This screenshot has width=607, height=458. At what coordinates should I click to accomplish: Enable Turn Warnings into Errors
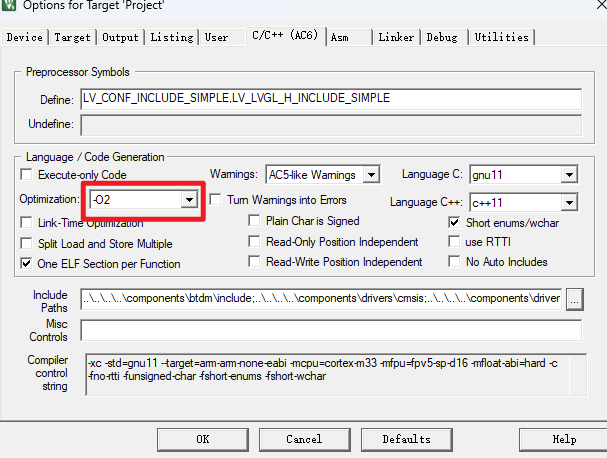coord(216,200)
